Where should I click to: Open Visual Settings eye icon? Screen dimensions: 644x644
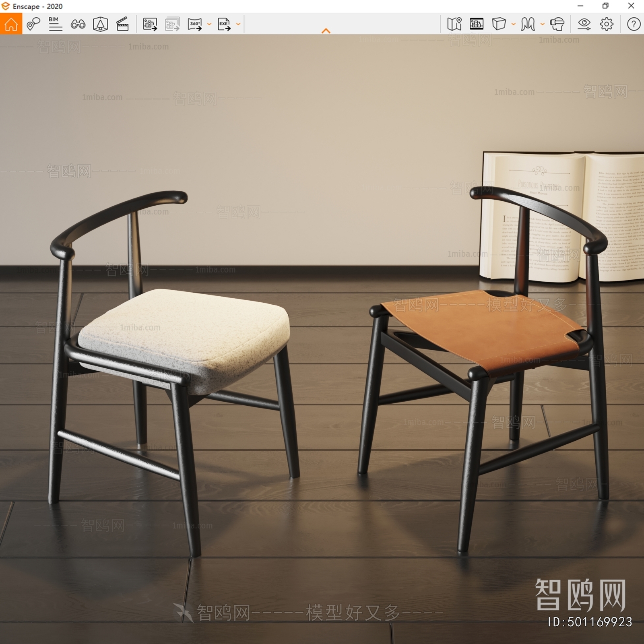tap(584, 24)
